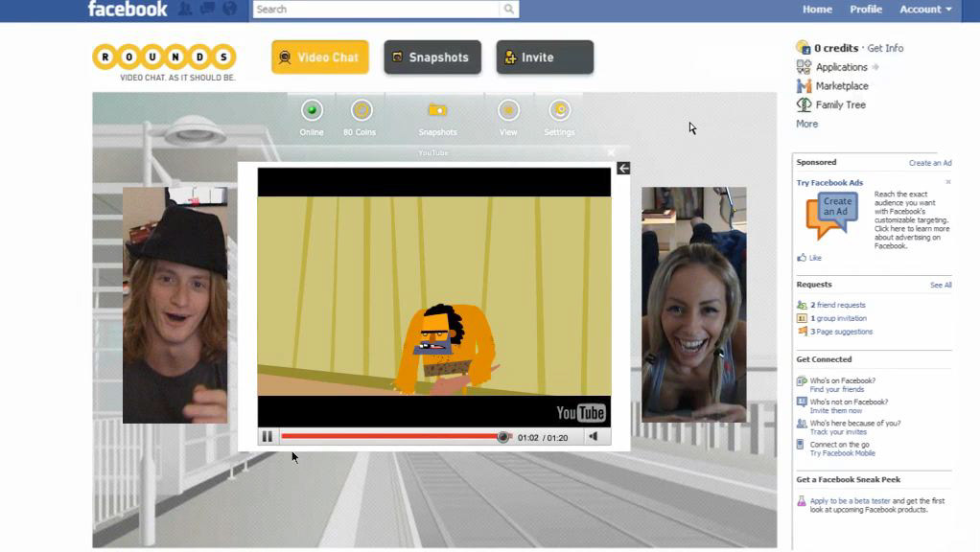The width and height of the screenshot is (980, 552).
Task: Mute the video with speaker icon
Action: point(594,437)
